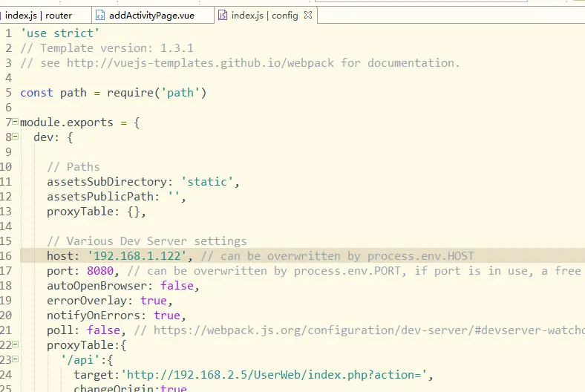Click the require('path') statement
Image resolution: width=585 pixels, height=392 pixels.
(x=157, y=93)
